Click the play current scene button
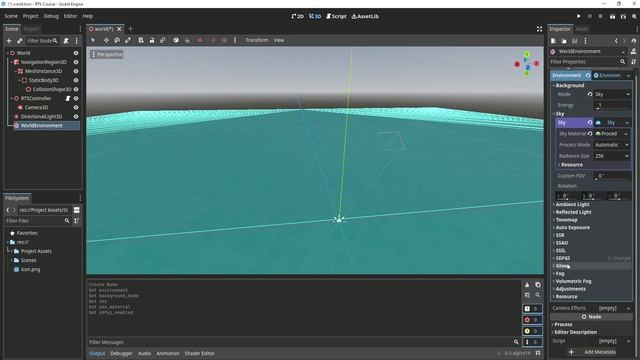 tap(612, 16)
